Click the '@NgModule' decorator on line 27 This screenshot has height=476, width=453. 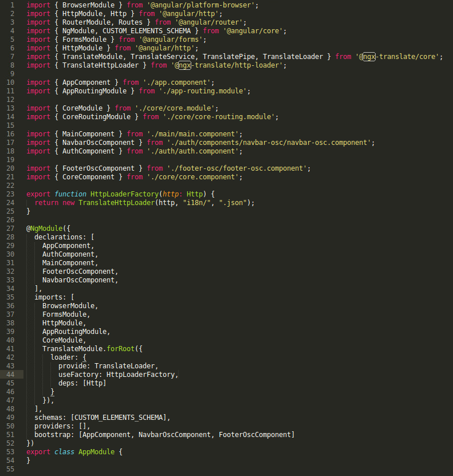44,229
